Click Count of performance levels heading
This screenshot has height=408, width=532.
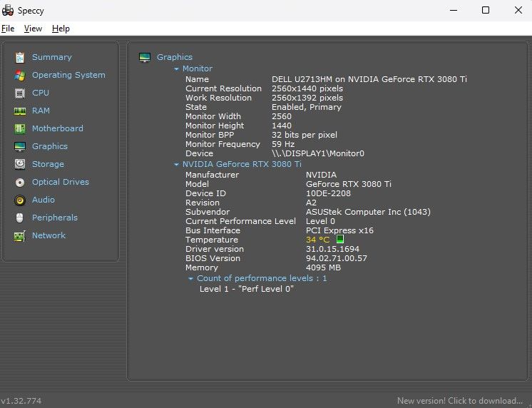262,278
